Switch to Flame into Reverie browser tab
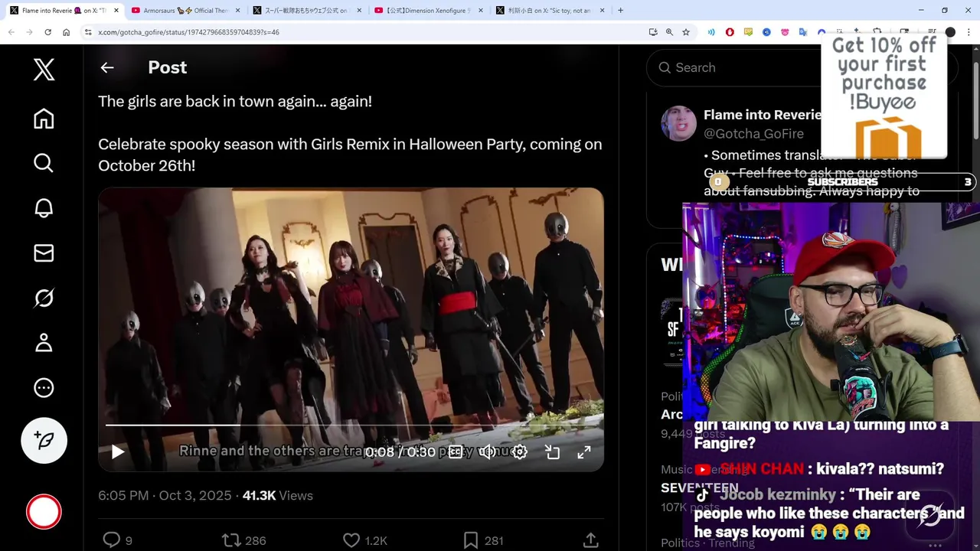Screen dimensions: 980x551 64,11
